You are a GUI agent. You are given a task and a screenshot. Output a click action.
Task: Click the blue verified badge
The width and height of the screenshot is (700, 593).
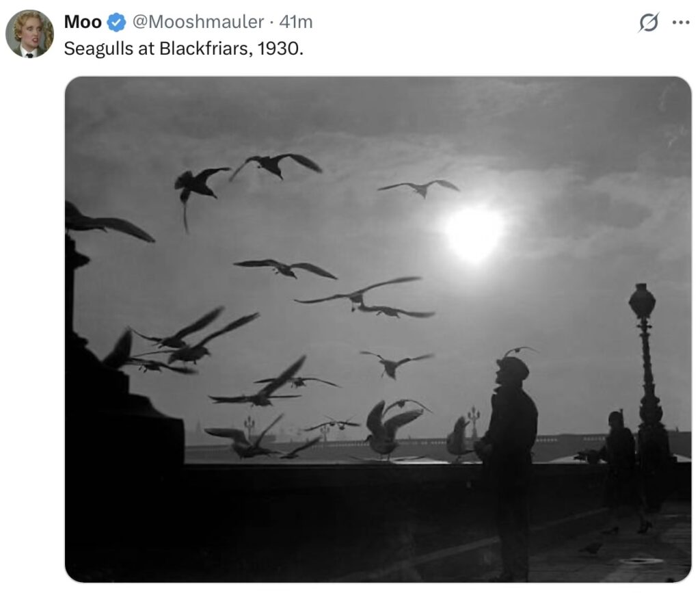116,23
